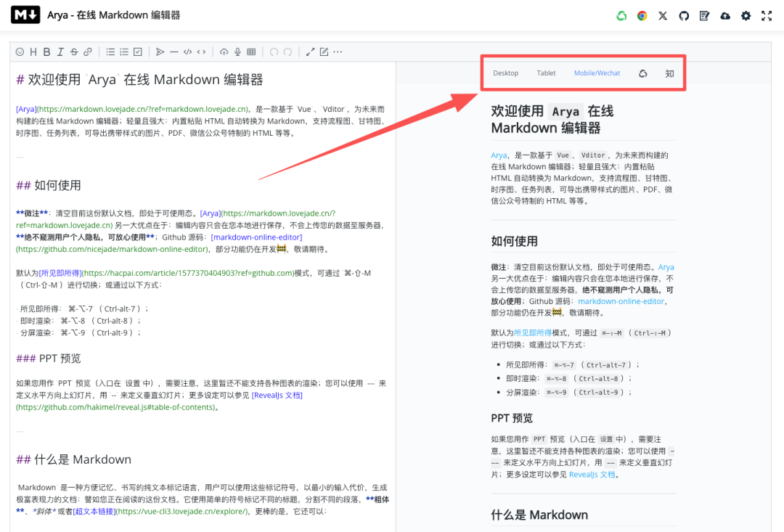Insert a blockquote with arrow icon
Image resolution: width=784 pixels, height=532 pixels.
(160, 52)
